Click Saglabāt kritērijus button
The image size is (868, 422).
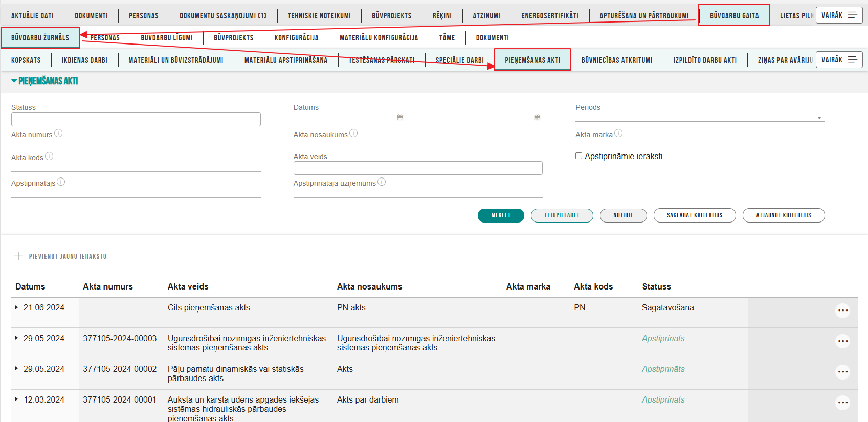click(x=695, y=215)
